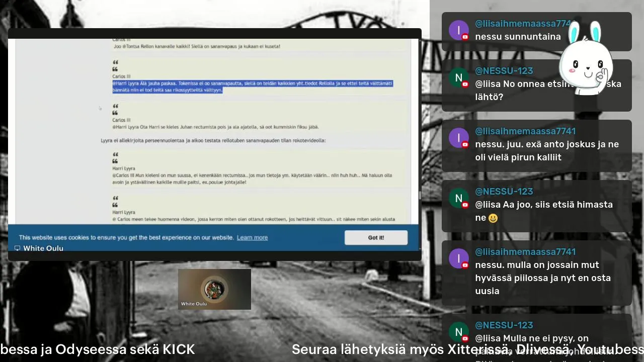Click username above 'mulla on jossain' message
The image size is (644, 362).
pos(525,252)
